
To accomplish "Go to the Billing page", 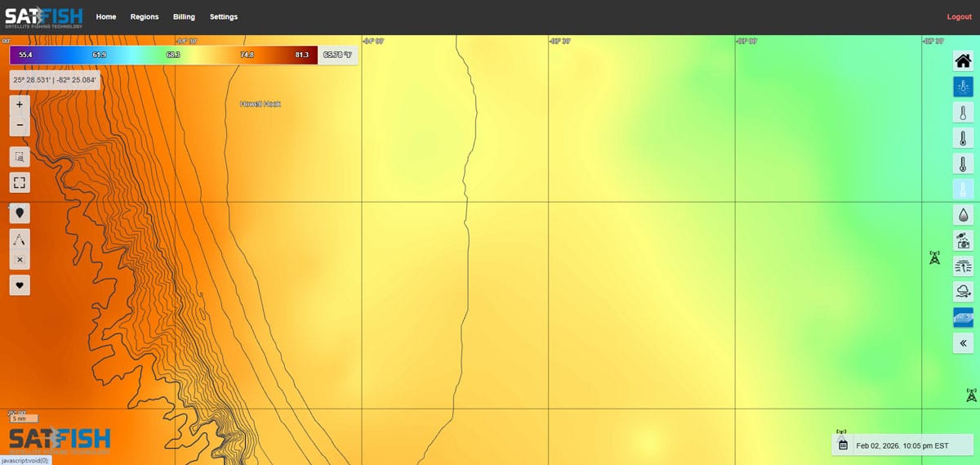I will [184, 17].
